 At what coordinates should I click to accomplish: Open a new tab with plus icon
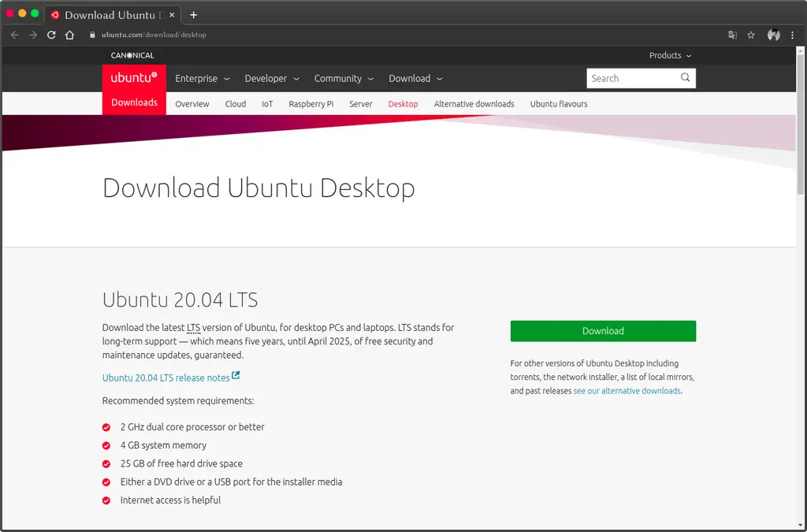coord(194,15)
